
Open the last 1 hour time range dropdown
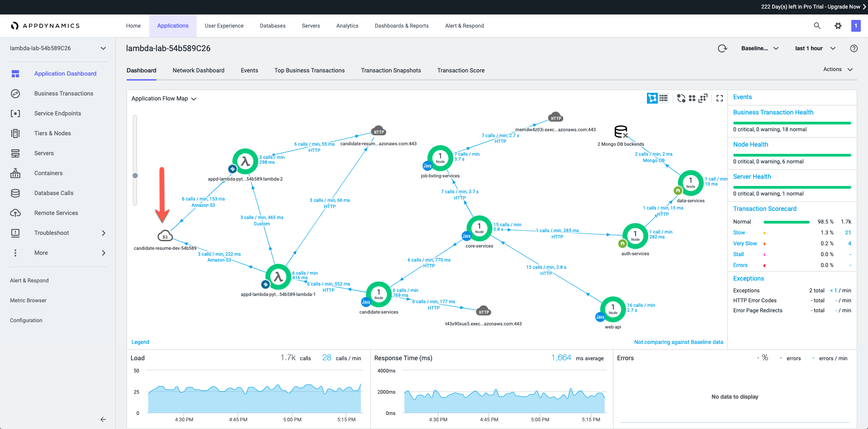[815, 48]
